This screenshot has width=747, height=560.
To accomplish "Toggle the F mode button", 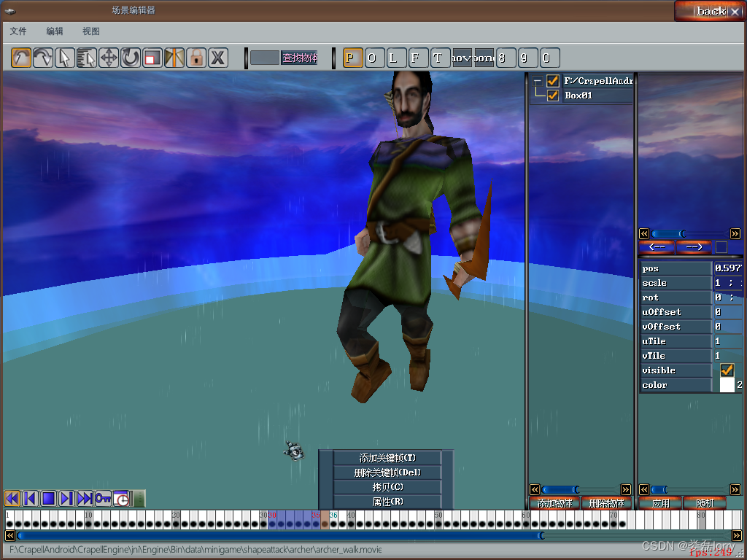I will coord(418,58).
